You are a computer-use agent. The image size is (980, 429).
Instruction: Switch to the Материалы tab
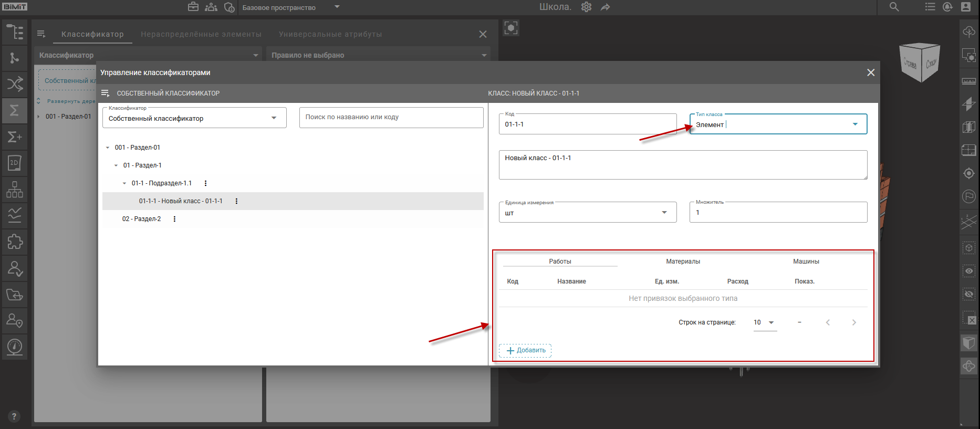(x=683, y=261)
